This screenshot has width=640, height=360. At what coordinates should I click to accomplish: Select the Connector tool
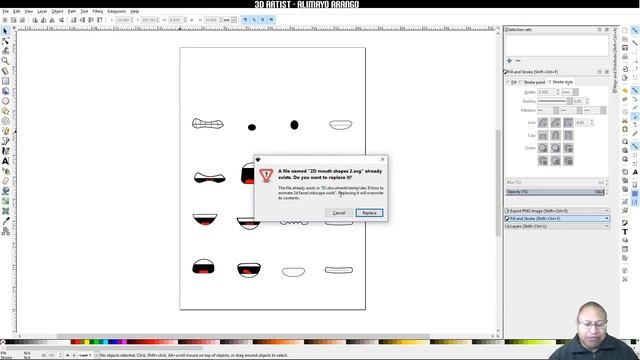[5, 231]
